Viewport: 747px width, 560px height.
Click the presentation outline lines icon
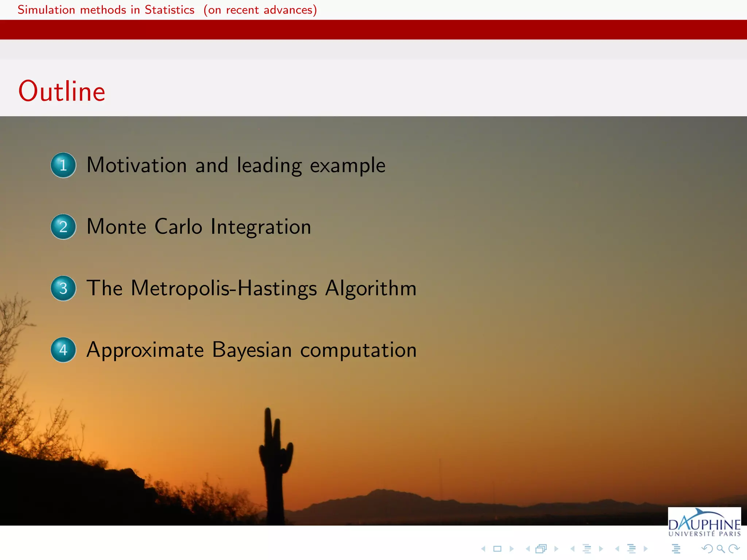[676, 549]
